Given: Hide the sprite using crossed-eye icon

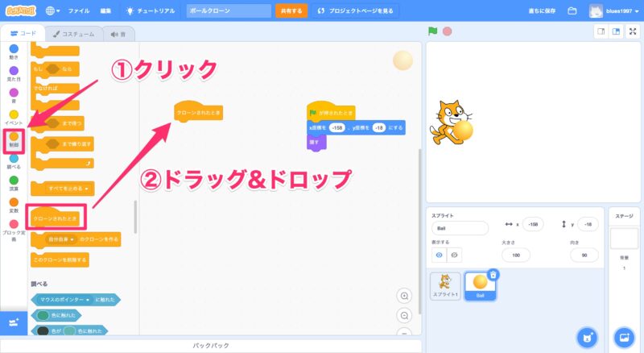Looking at the screenshot, I should click(455, 255).
